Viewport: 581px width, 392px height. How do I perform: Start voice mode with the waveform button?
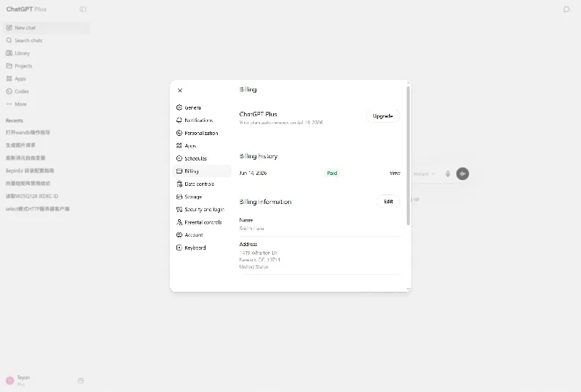(463, 173)
